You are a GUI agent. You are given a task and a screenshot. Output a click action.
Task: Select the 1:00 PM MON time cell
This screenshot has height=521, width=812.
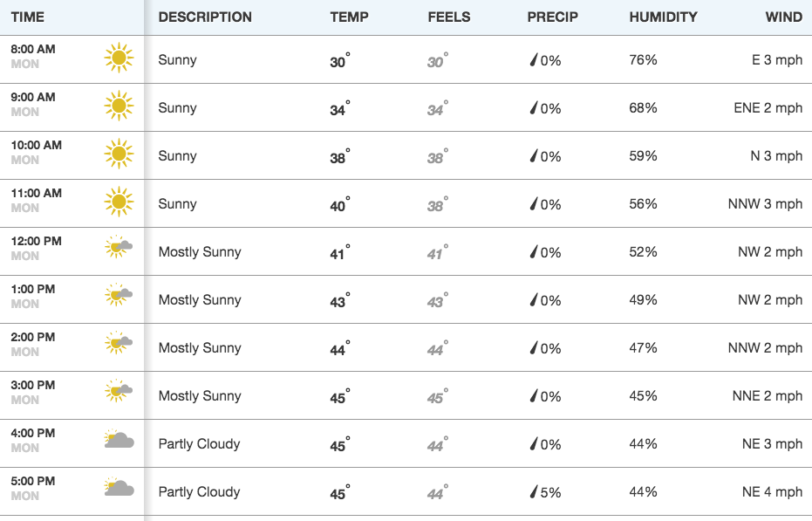[33, 297]
